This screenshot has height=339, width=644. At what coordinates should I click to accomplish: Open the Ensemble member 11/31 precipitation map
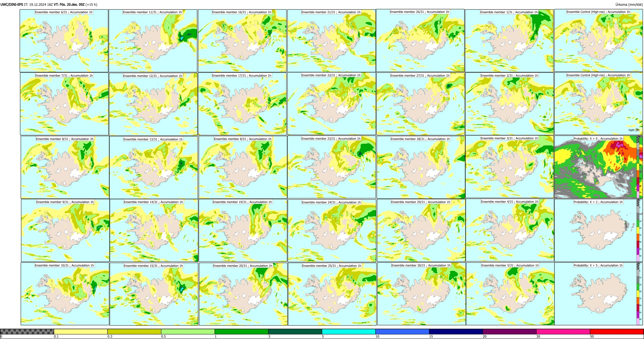pos(153,41)
